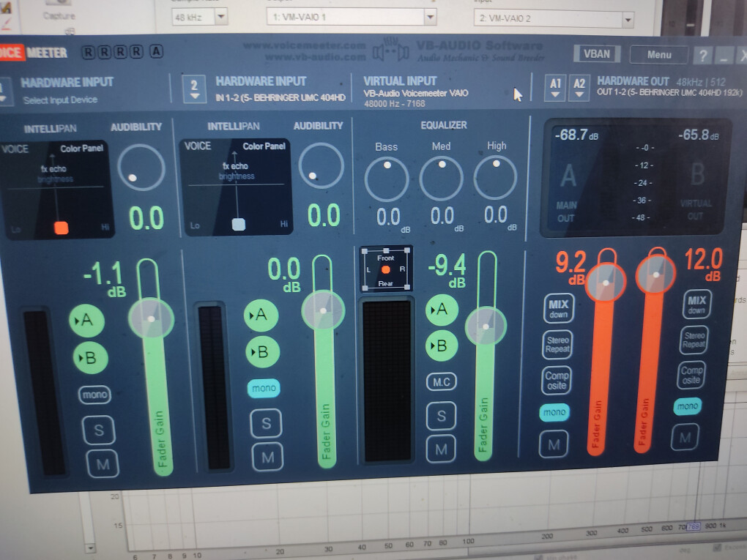
Task: Mute the Virtual Input strip
Action: point(441,449)
